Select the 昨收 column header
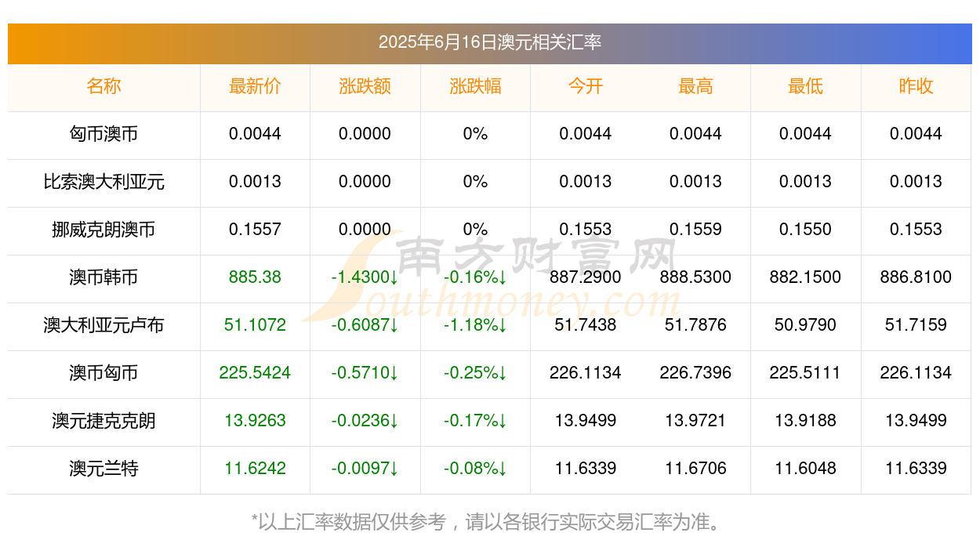The width and height of the screenshot is (980, 547). coord(916,86)
